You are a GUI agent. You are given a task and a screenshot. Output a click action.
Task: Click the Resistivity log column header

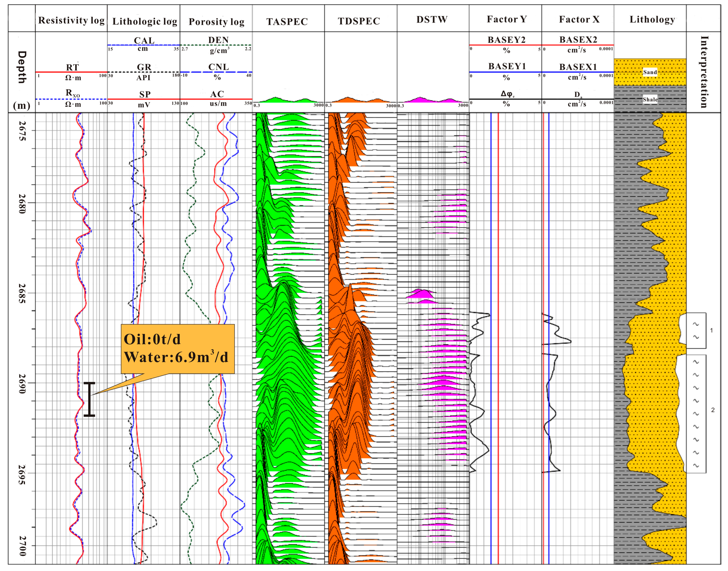[71, 20]
